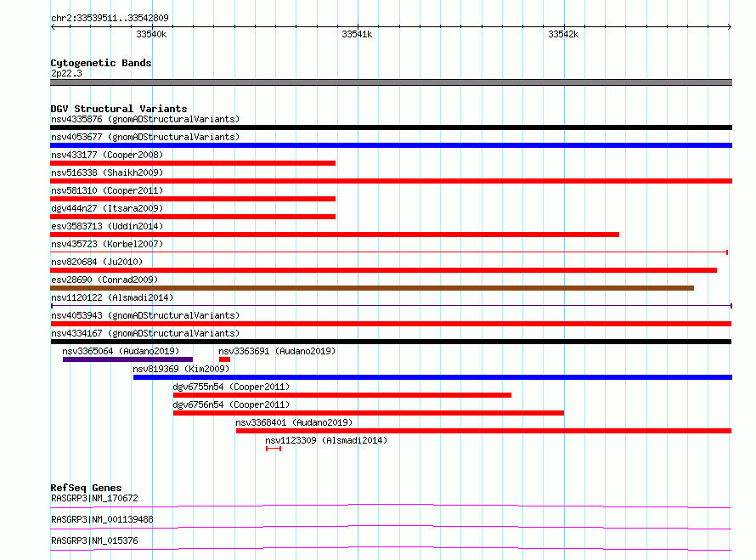Click the red bar under nsv820684

tap(383, 270)
